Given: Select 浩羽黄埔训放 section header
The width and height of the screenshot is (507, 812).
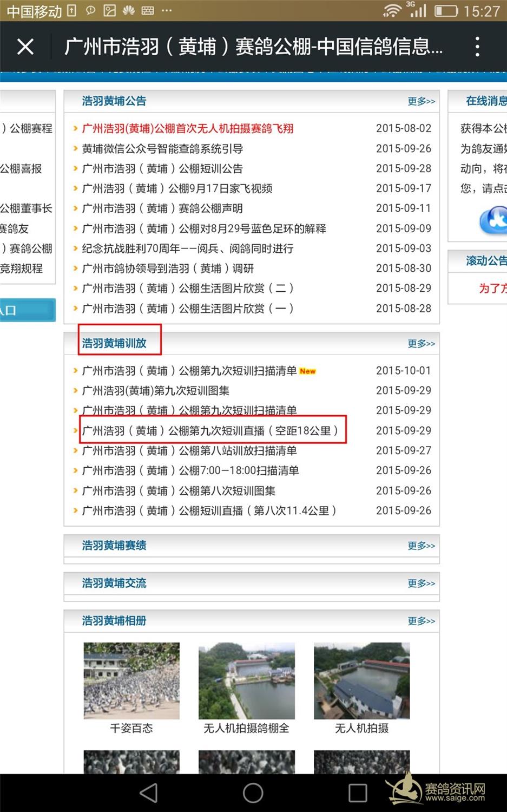Looking at the screenshot, I should [x=114, y=343].
